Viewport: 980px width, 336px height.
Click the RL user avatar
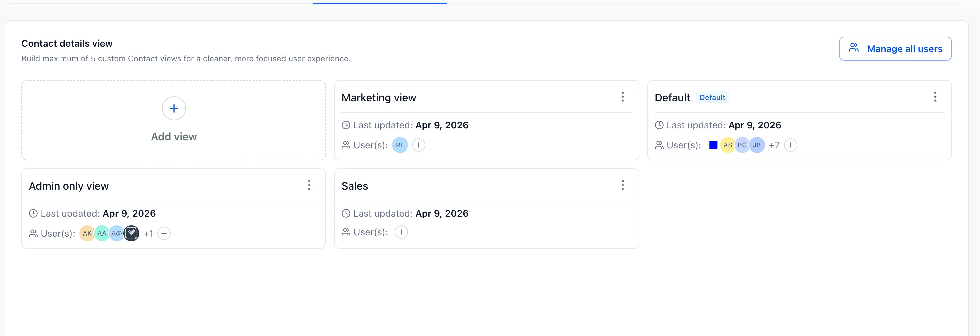[x=399, y=145]
